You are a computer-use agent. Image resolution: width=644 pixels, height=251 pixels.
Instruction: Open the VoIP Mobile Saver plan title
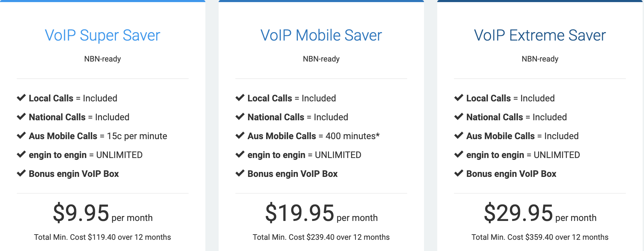click(321, 35)
